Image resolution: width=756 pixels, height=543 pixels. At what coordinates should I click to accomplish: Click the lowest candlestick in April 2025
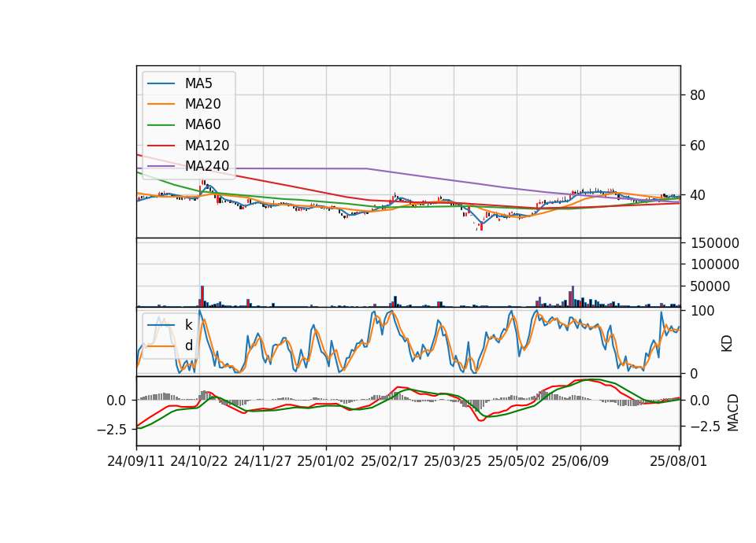click(x=481, y=224)
